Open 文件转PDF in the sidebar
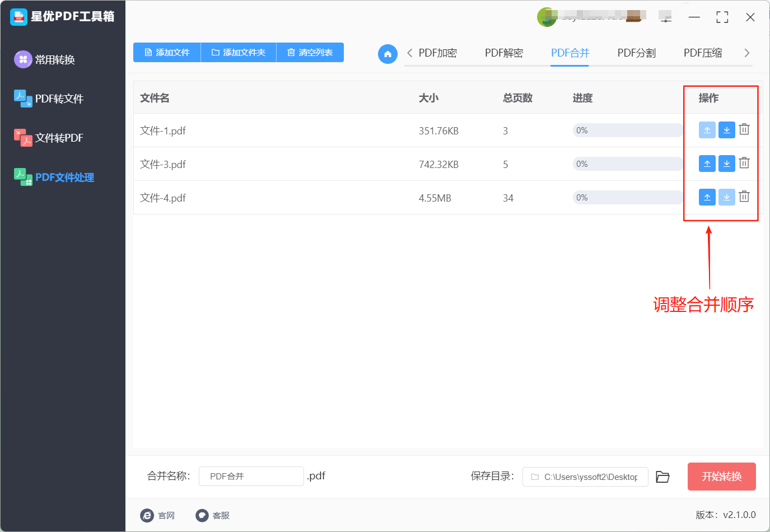The height and width of the screenshot is (532, 770). click(49, 138)
